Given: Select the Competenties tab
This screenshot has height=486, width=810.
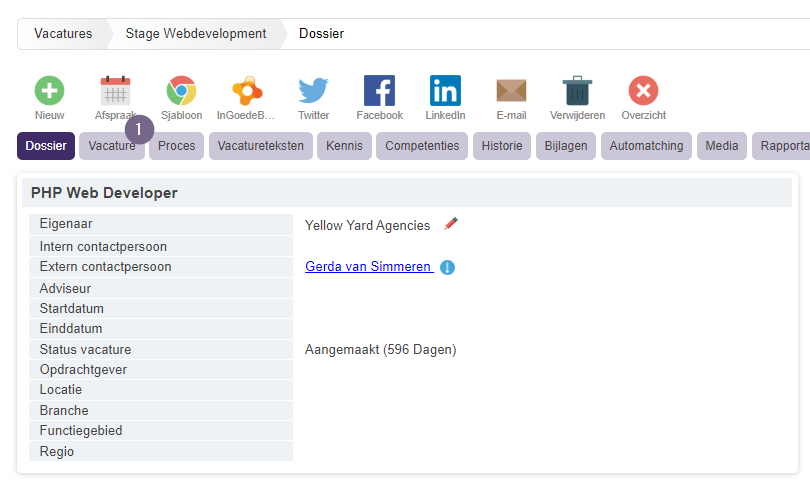Looking at the screenshot, I should click(422, 146).
